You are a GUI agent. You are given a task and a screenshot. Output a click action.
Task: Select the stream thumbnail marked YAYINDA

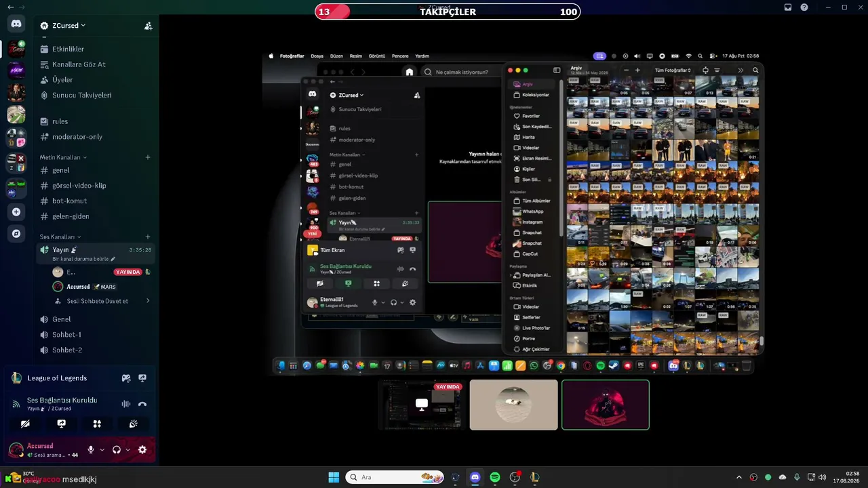click(x=422, y=405)
